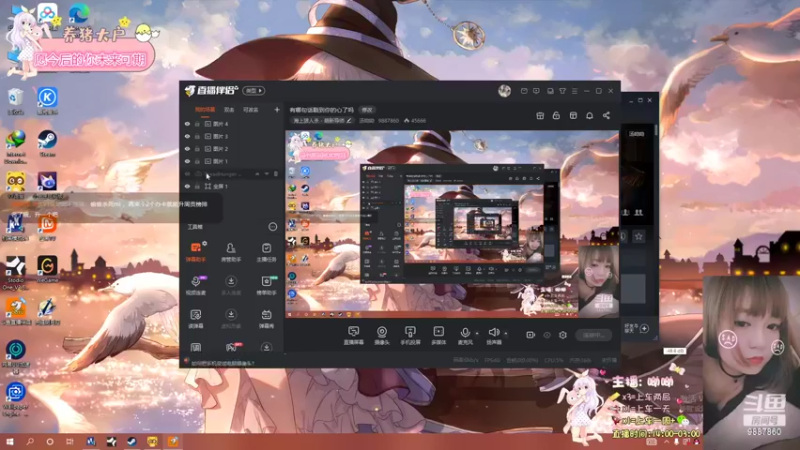Toggle visibility of 图片 1 layer
This screenshot has width=800, height=450.
tap(187, 161)
